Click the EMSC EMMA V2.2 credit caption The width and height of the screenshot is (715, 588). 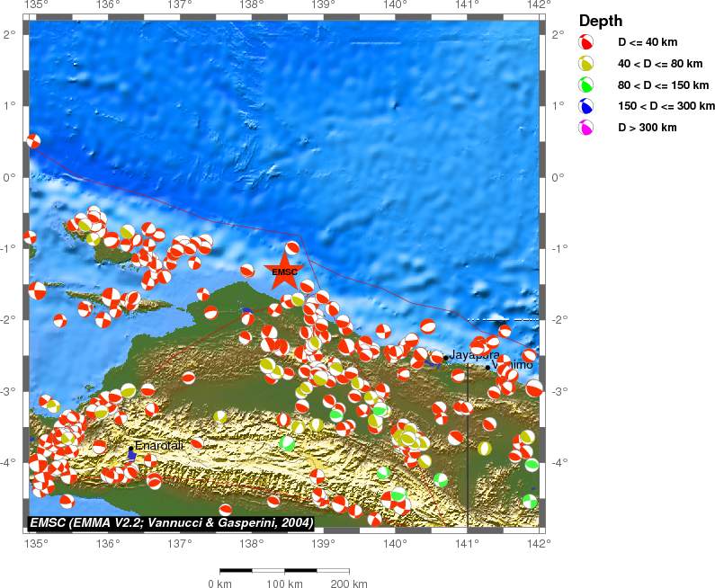(172, 522)
